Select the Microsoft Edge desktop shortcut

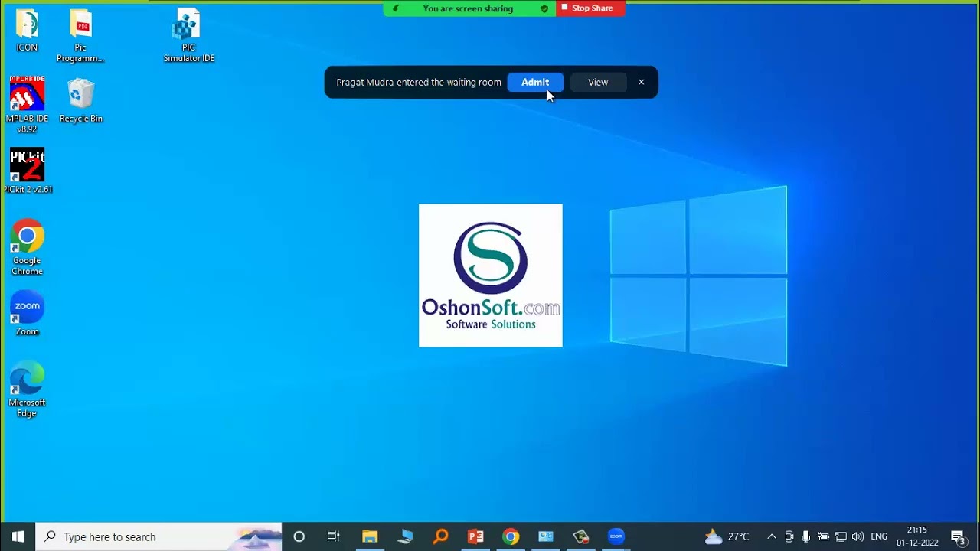coord(27,390)
